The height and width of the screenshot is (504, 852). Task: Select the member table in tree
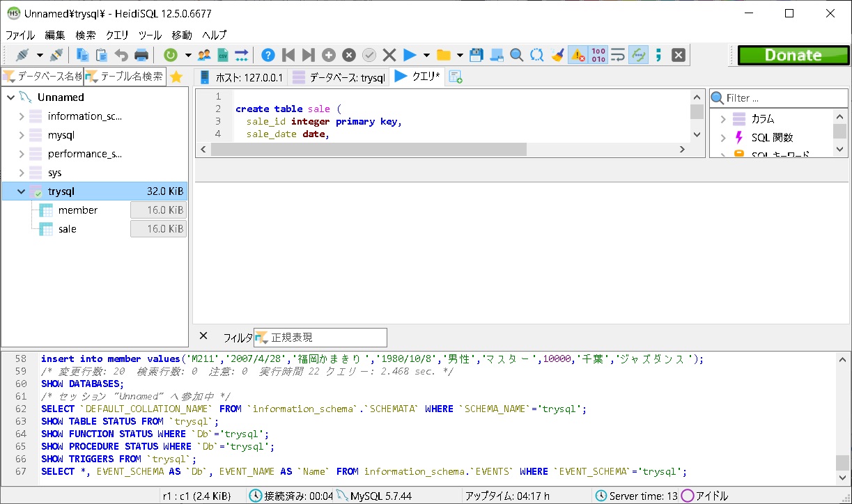(78, 210)
